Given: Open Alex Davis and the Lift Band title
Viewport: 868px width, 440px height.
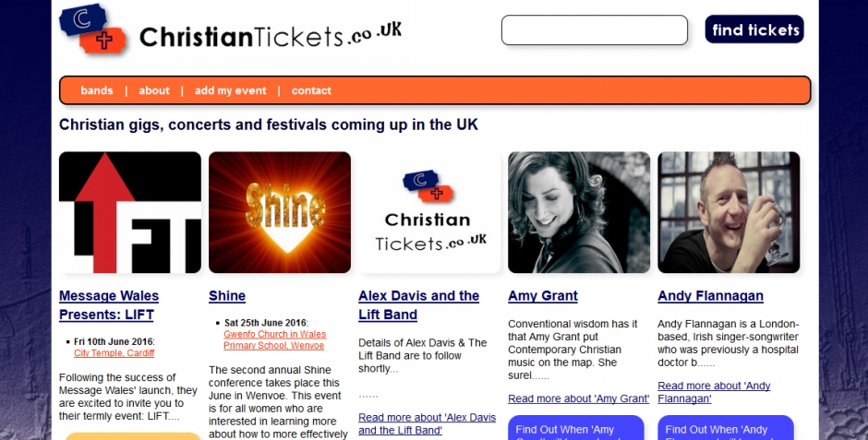Looking at the screenshot, I should tap(418, 305).
